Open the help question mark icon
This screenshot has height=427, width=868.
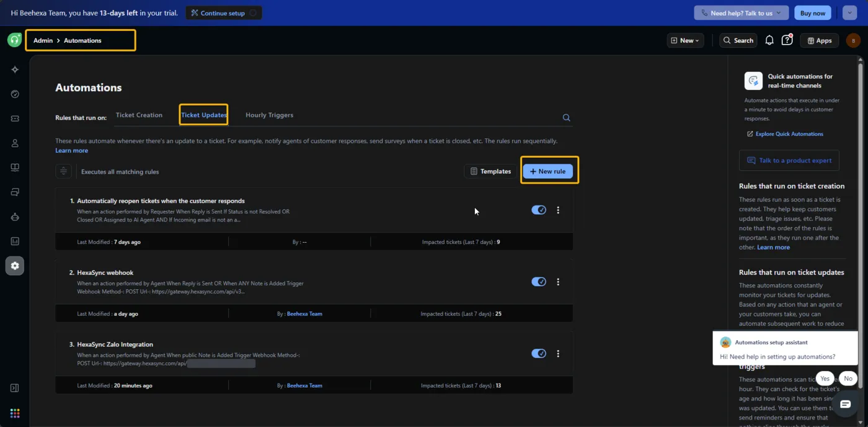coord(787,40)
